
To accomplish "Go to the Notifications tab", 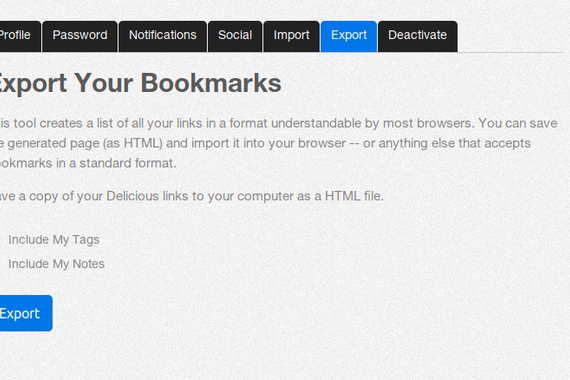I will pos(163,36).
